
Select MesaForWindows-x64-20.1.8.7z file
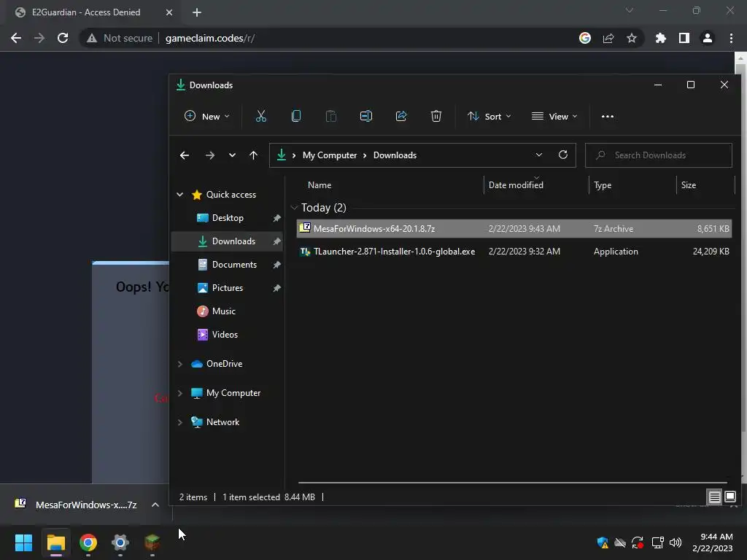tap(514, 228)
